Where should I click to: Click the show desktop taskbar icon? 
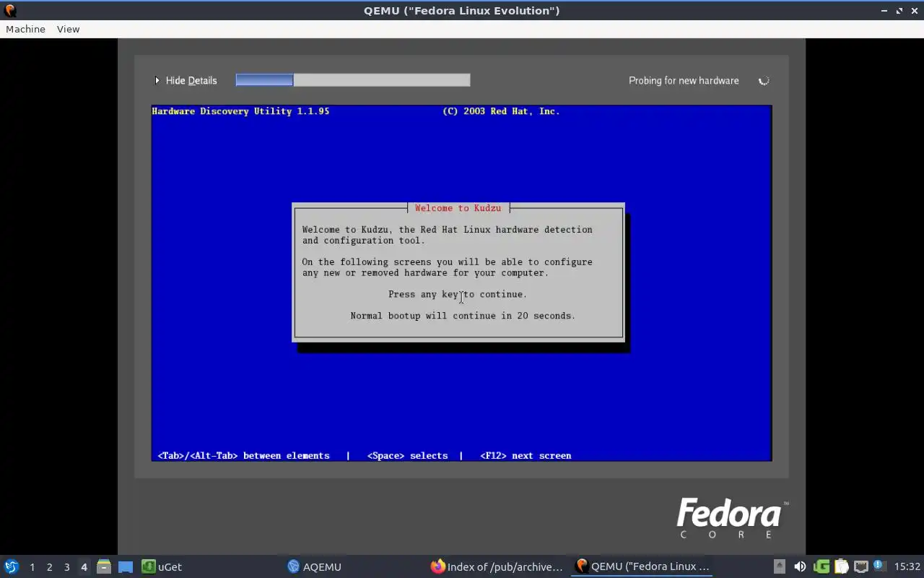pos(126,566)
